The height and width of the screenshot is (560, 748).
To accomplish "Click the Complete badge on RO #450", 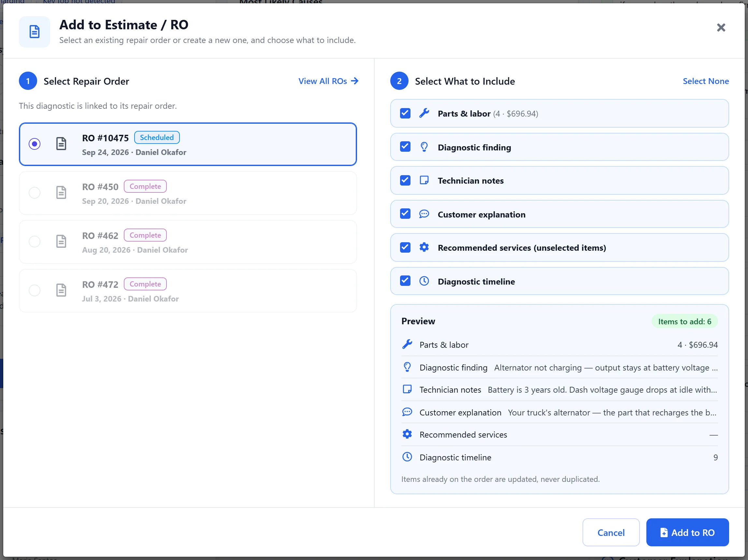I will [145, 186].
